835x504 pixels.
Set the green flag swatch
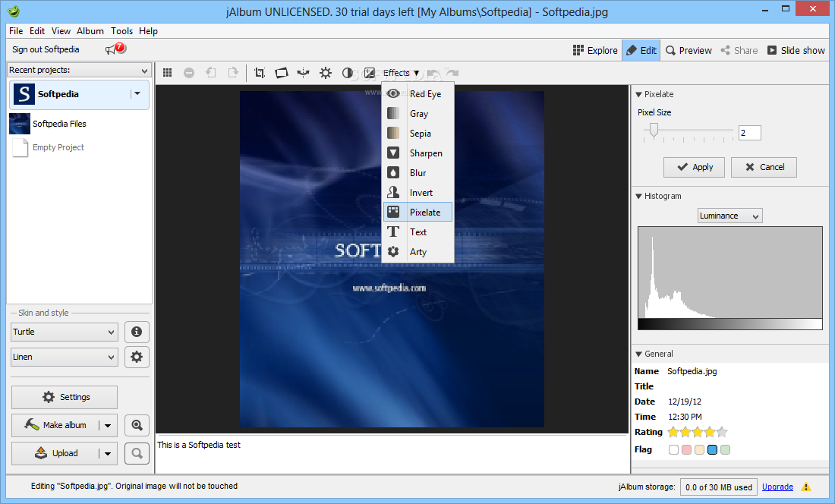coord(725,449)
